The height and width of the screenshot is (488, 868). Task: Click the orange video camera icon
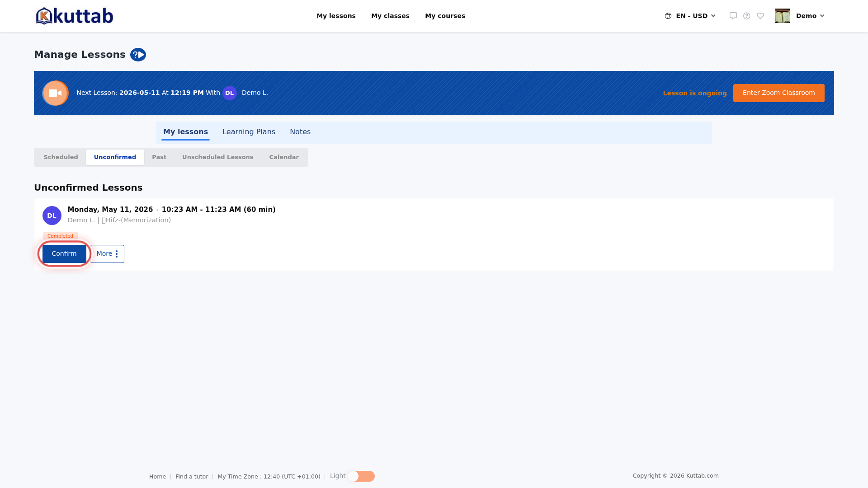coord(55,93)
